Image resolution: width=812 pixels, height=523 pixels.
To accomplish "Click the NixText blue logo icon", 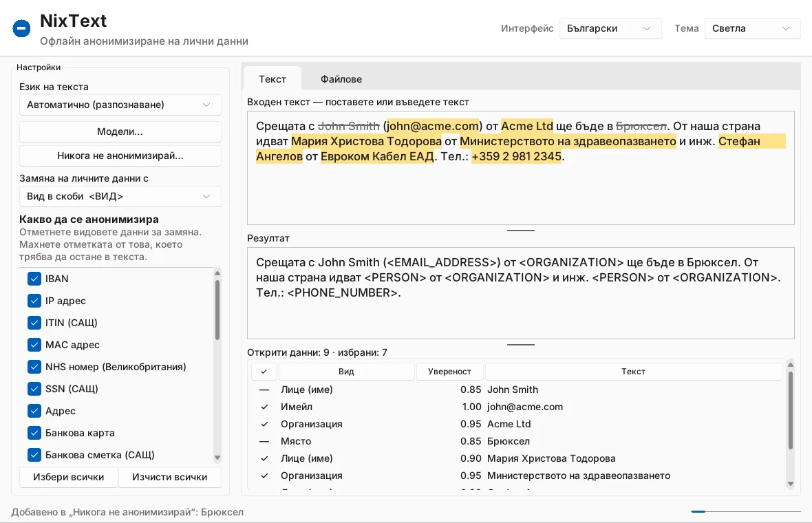I will point(22,28).
